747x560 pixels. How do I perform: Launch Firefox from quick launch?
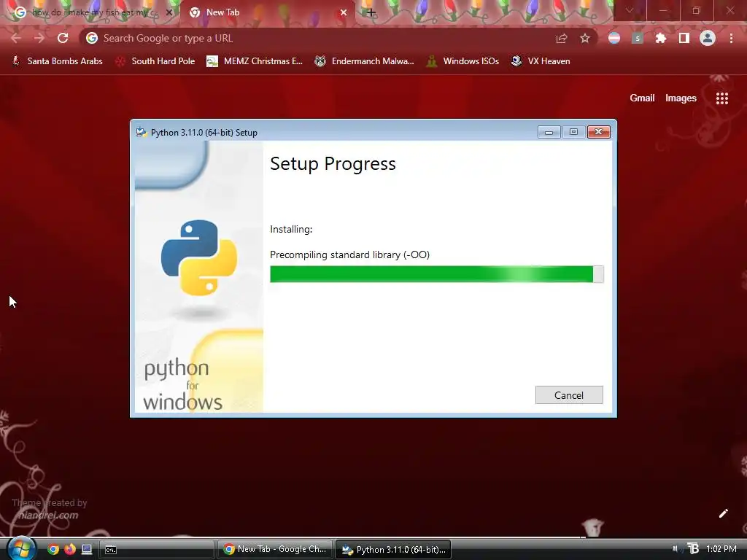pyautogui.click(x=70, y=550)
